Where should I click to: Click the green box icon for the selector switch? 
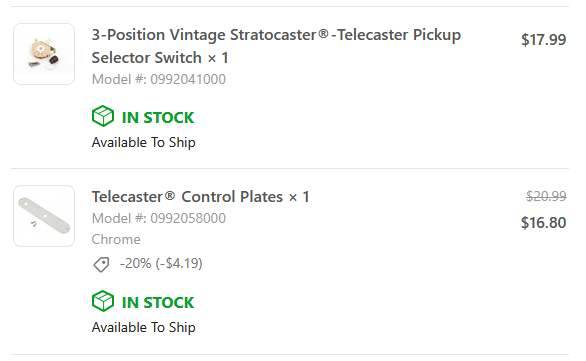click(x=103, y=116)
